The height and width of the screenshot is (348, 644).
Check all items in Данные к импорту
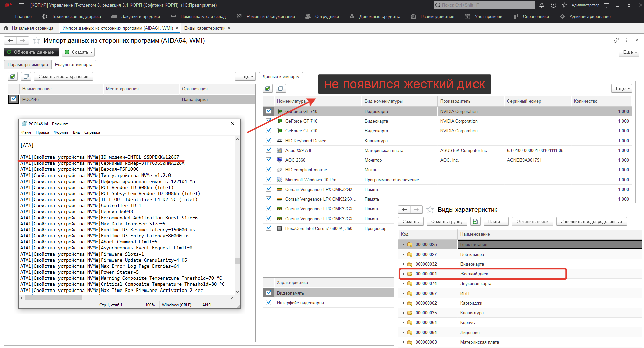pos(268,88)
